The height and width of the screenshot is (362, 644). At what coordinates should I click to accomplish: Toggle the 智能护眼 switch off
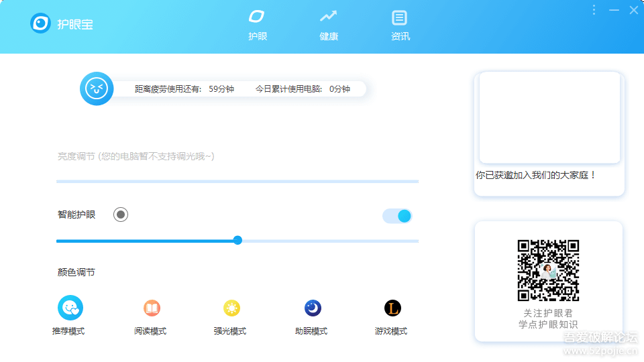[397, 216]
